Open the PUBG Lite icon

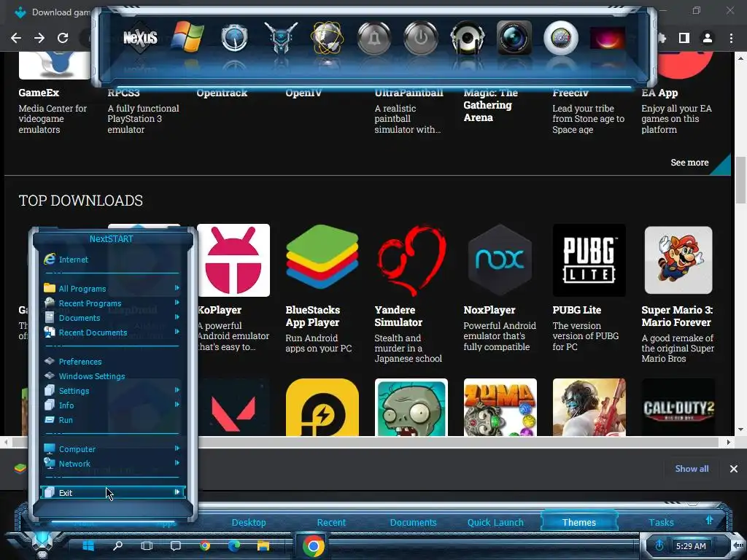[589, 260]
